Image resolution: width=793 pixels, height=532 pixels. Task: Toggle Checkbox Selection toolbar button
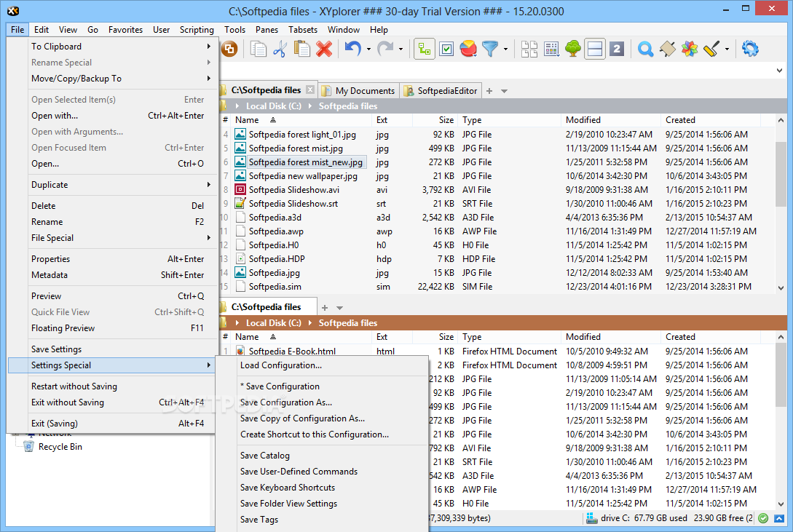click(446, 49)
